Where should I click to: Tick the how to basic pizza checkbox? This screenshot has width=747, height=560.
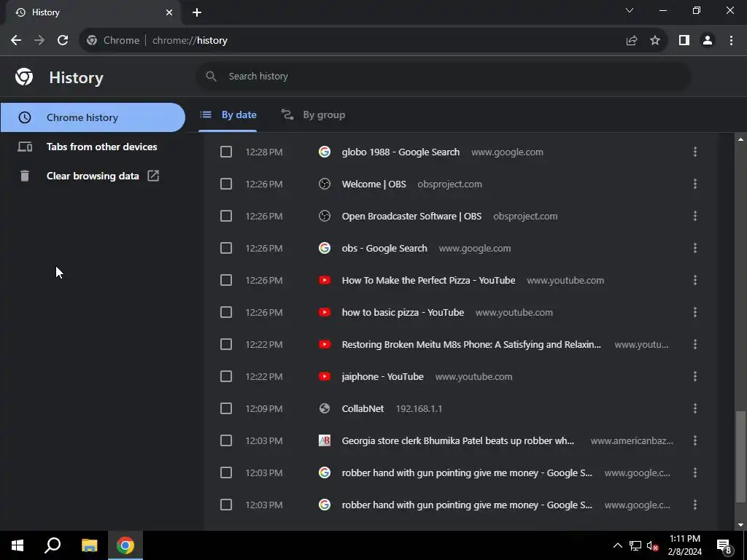(226, 312)
